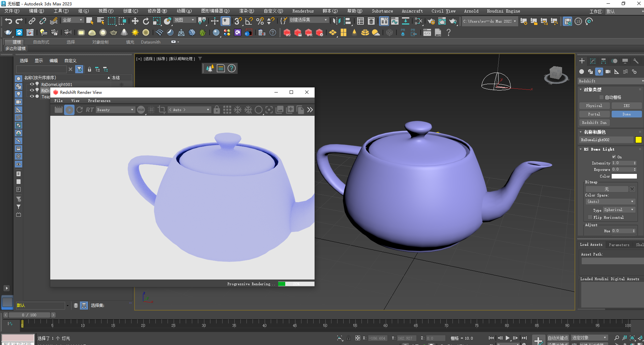Image resolution: width=644 pixels, height=345 pixels.
Task: Click the yellow object color swatch
Action: (x=638, y=140)
